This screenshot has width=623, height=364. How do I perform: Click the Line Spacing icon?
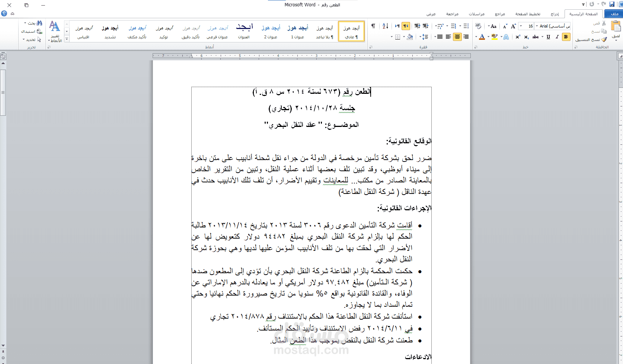click(425, 37)
